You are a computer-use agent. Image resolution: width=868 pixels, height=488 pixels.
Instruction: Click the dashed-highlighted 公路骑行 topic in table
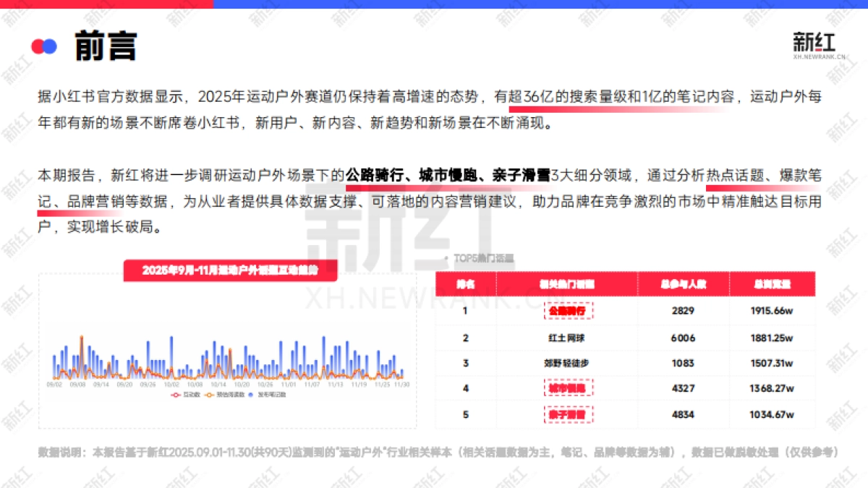568,310
